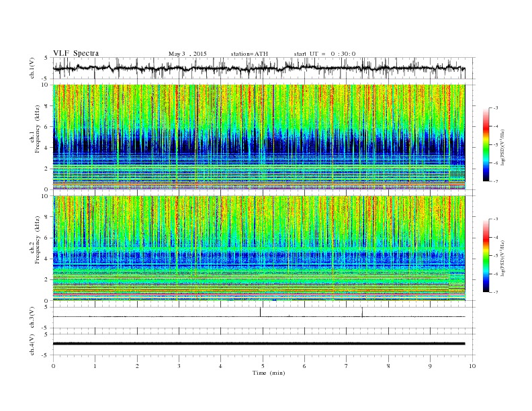Select the "Time (min)" x-axis label

(x=269, y=373)
